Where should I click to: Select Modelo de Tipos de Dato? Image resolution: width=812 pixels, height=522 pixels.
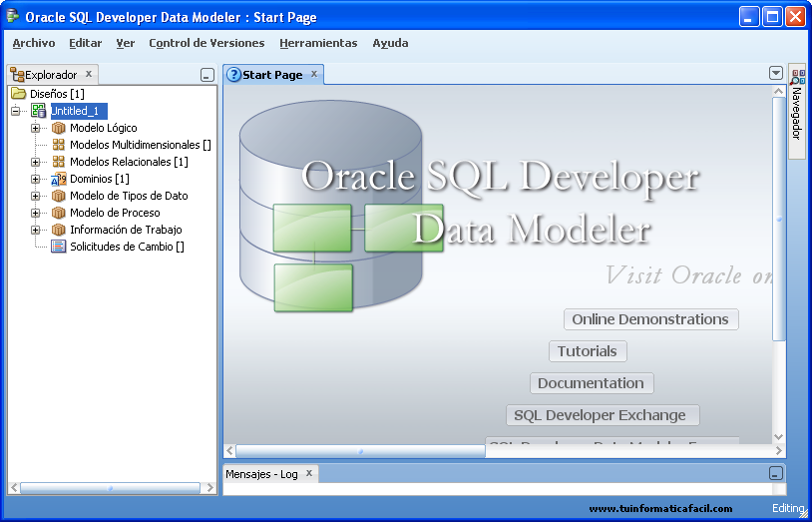[x=129, y=196]
